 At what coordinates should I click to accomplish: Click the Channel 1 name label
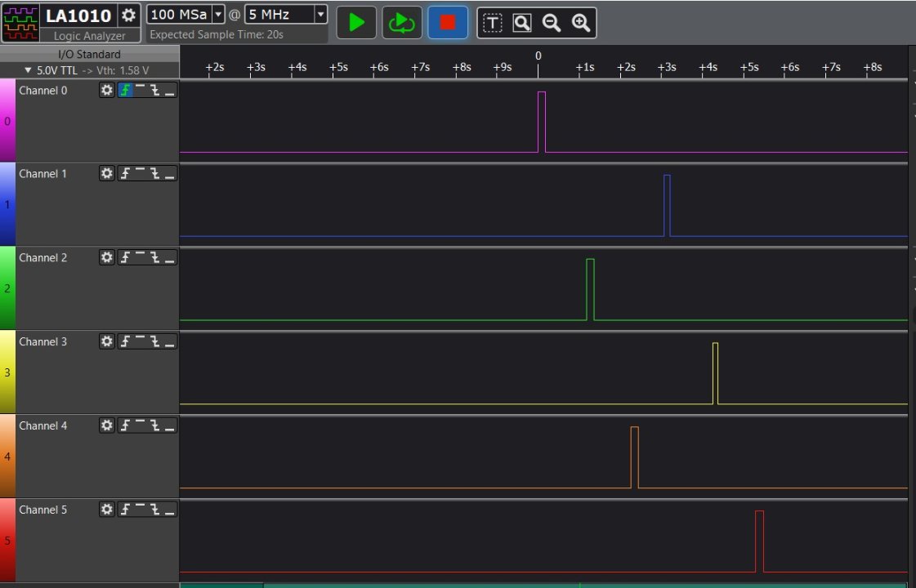pos(43,174)
